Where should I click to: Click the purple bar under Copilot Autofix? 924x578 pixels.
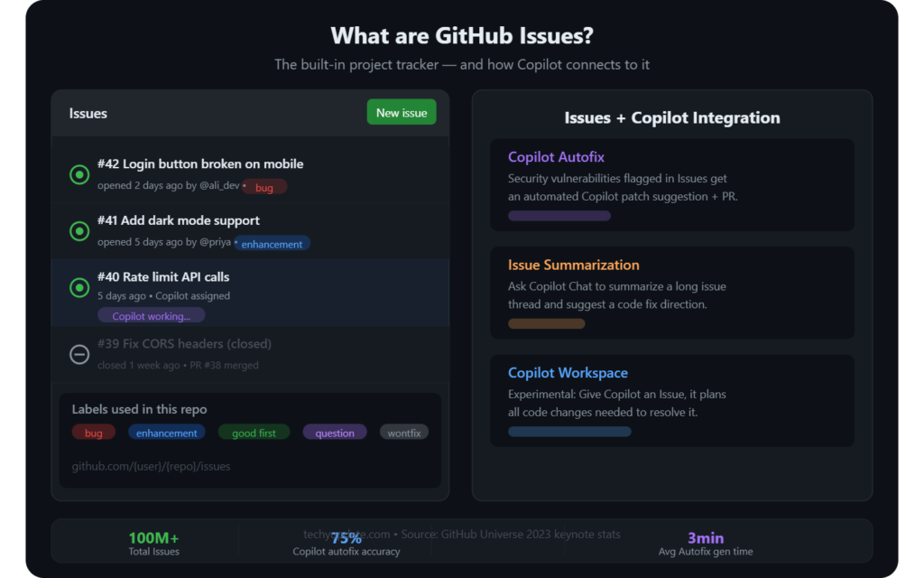point(559,216)
